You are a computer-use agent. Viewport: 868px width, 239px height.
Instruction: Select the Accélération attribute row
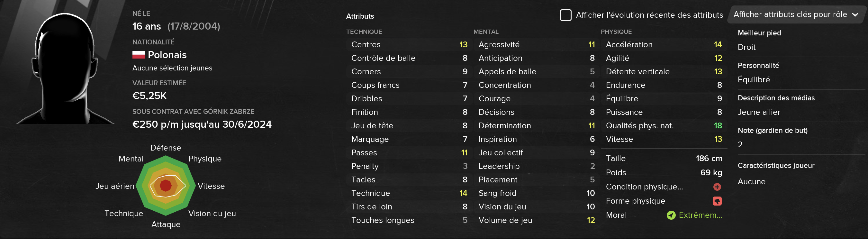click(664, 44)
